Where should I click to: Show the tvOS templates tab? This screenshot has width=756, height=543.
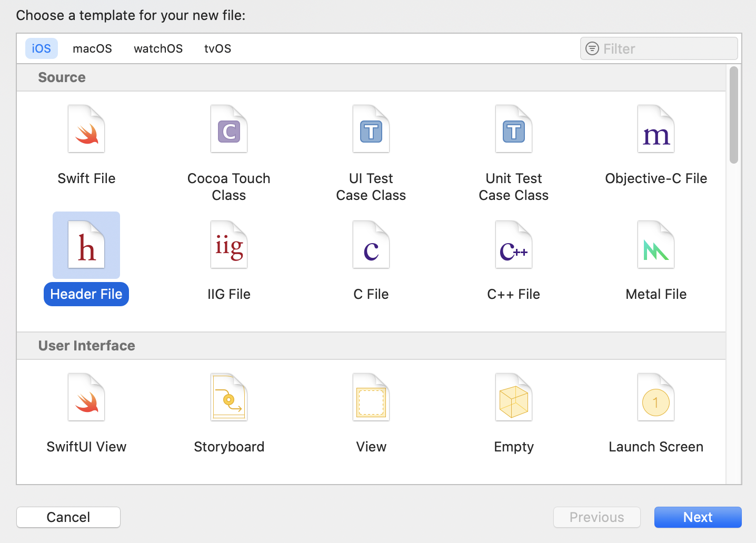[217, 48]
